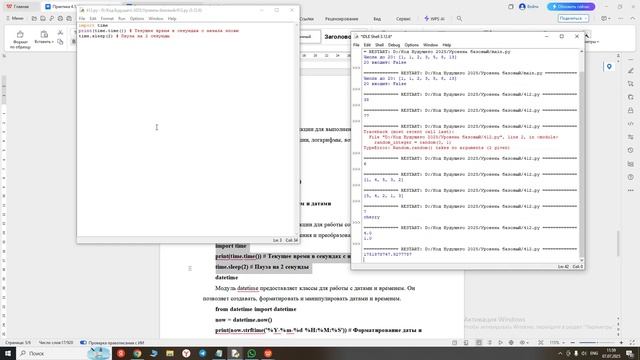Open the Help menu in IDLE Shell

pos(447,45)
